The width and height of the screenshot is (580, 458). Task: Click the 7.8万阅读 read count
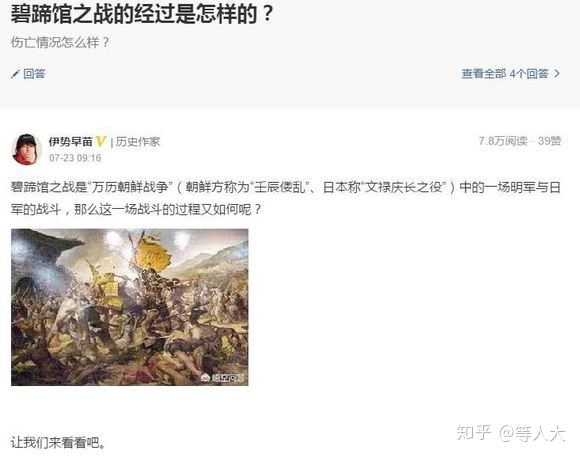point(503,141)
